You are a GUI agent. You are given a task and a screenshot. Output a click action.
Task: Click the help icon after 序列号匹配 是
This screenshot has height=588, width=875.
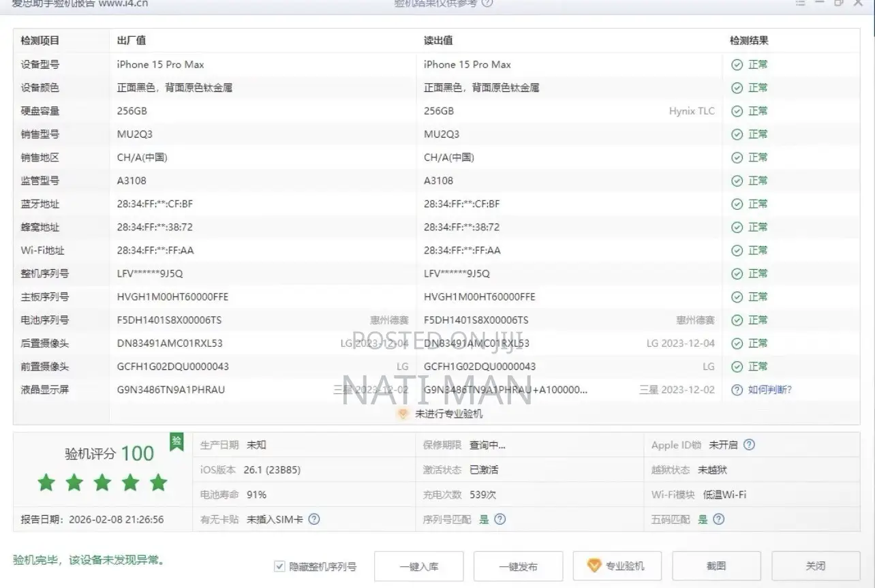coord(500,519)
